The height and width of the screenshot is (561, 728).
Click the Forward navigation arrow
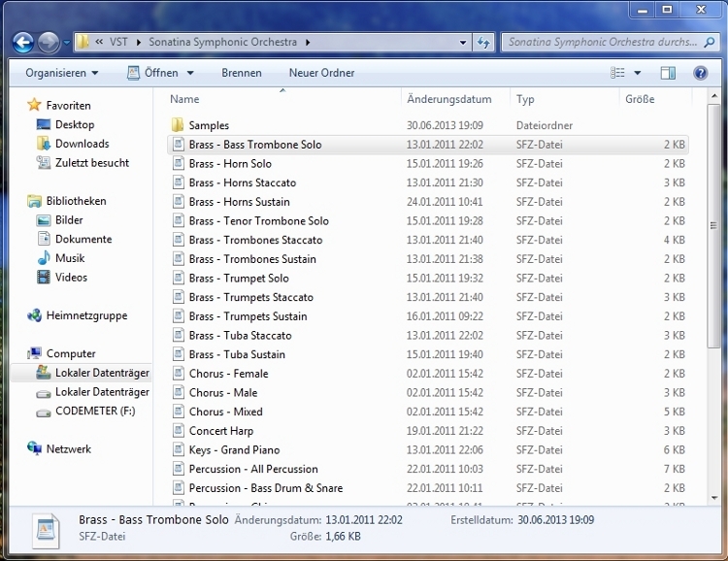pyautogui.click(x=49, y=43)
